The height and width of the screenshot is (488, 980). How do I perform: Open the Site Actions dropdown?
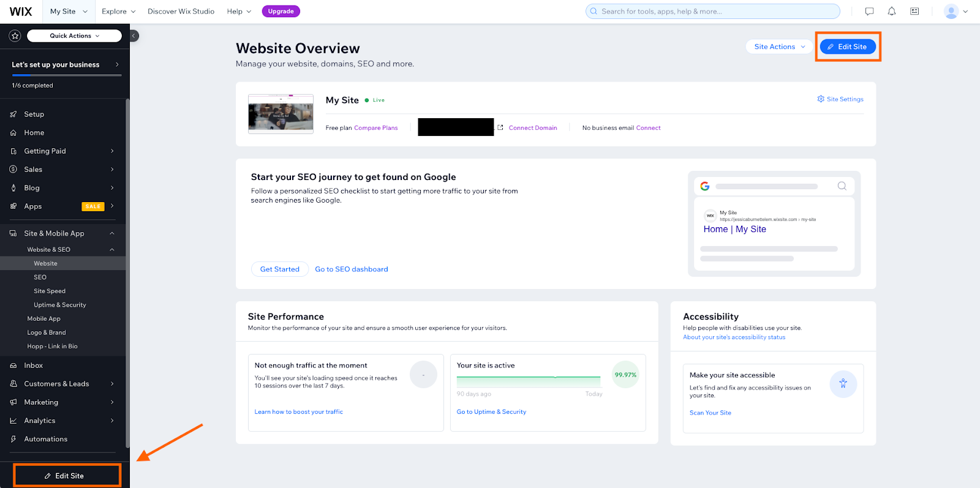click(x=779, y=47)
